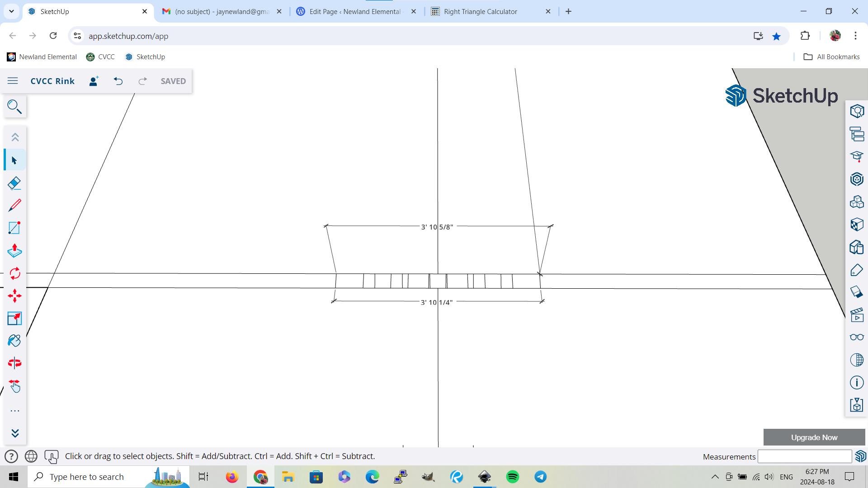The image size is (868, 488).
Task: Open the Scenes panel
Action: point(857,315)
